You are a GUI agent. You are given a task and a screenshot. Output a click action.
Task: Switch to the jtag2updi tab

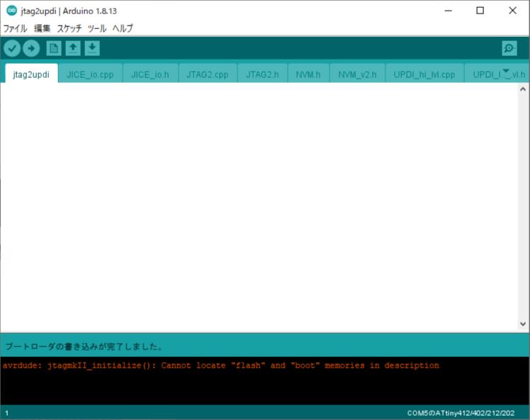pyautogui.click(x=31, y=74)
